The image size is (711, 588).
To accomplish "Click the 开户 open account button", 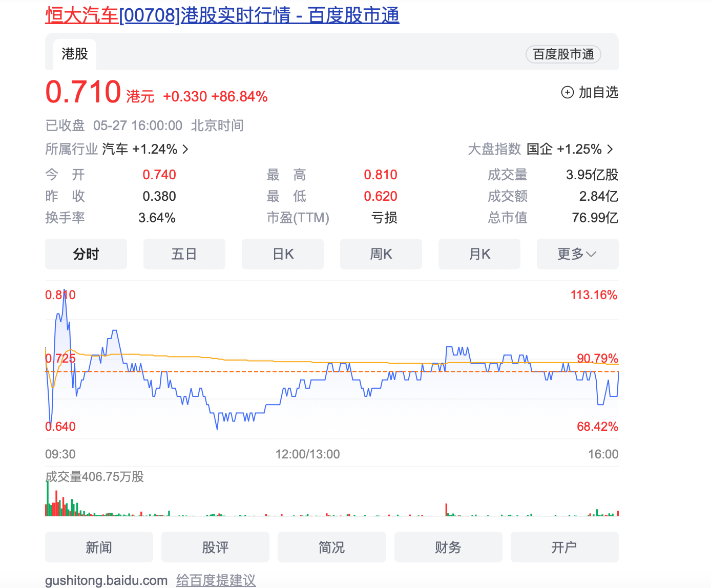I will click(x=564, y=547).
